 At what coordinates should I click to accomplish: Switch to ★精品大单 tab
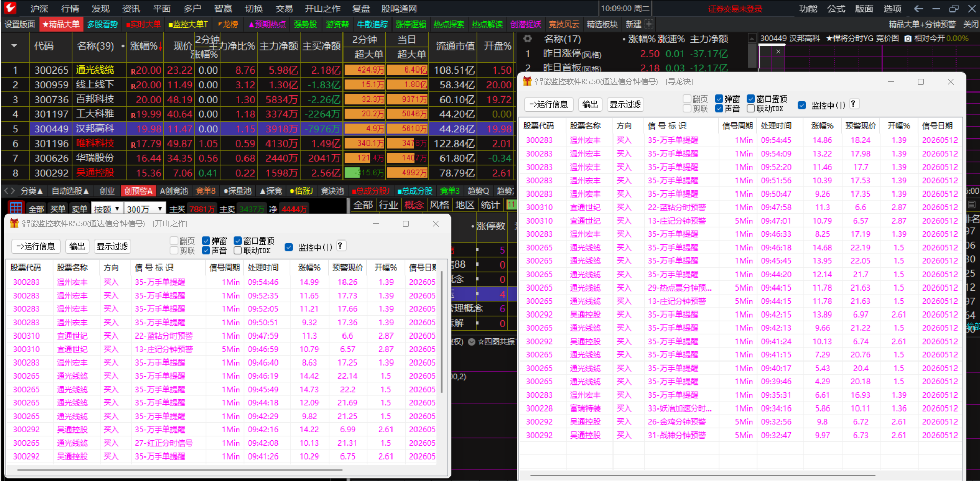[61, 24]
